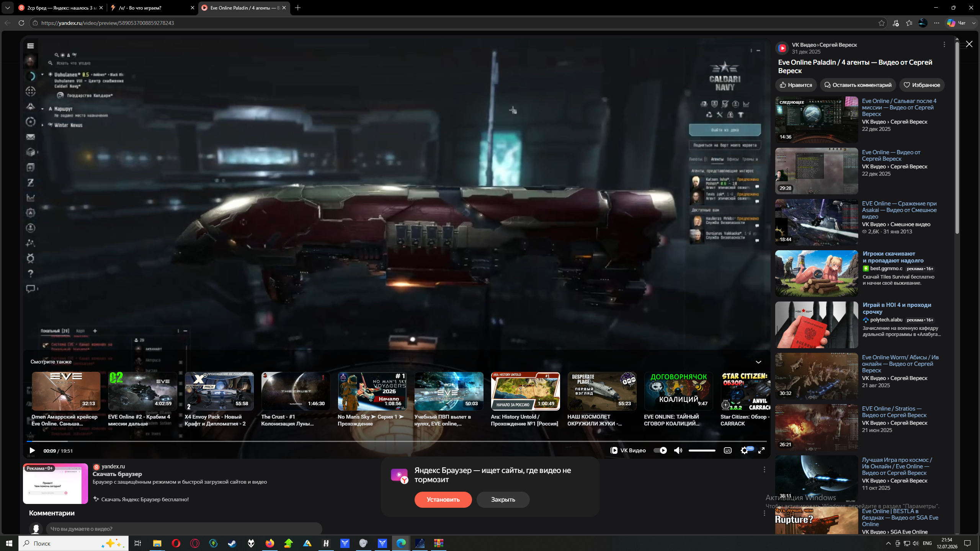Open the system tray volume icon
Image resolution: width=980 pixels, height=551 pixels.
click(x=915, y=543)
